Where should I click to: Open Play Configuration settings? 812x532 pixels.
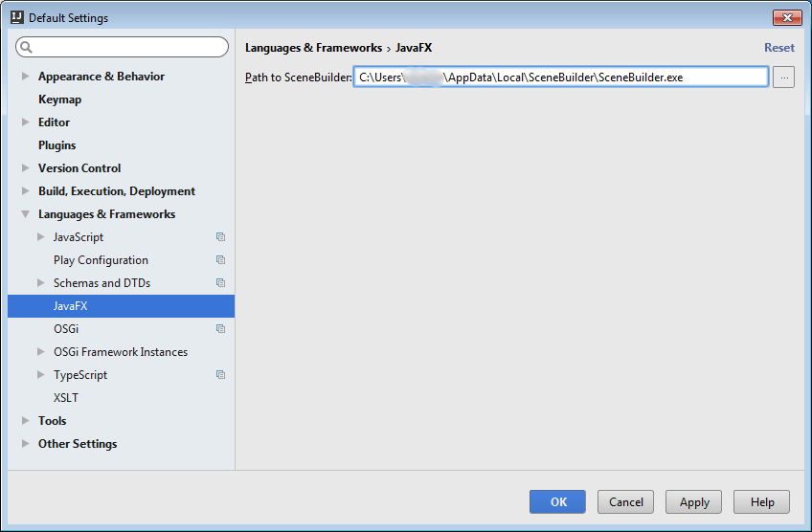[x=101, y=260]
